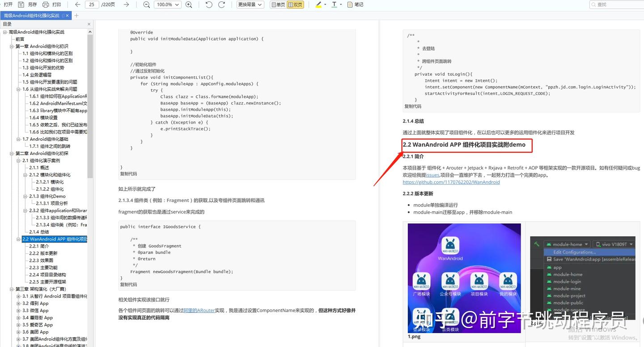The height and width of the screenshot is (347, 644).
Task: Toggle the contents panel close button
Action: pos(88,24)
